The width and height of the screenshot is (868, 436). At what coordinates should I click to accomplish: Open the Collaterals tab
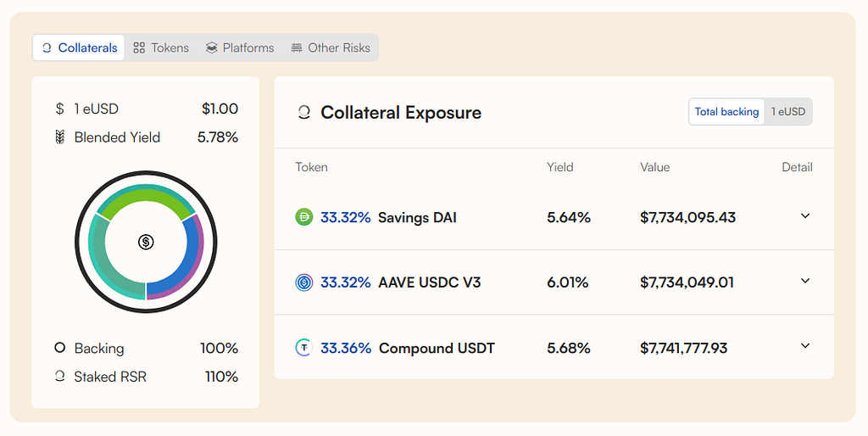79,48
